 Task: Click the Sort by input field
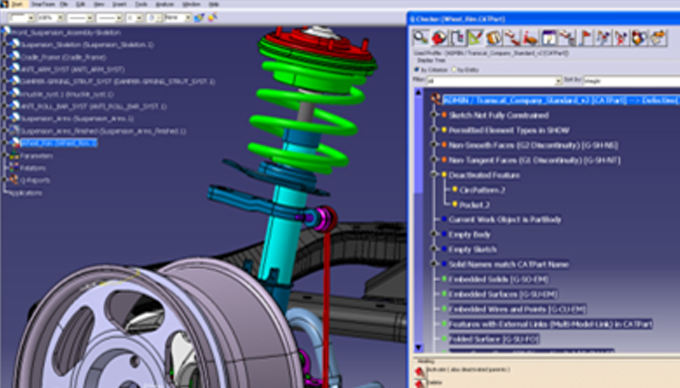point(631,81)
